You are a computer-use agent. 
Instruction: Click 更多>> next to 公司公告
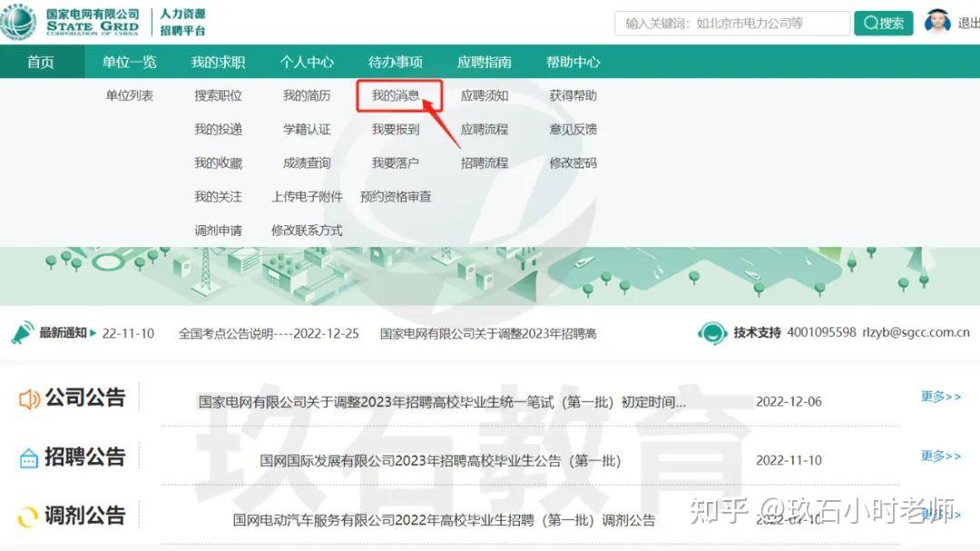pyautogui.click(x=941, y=397)
